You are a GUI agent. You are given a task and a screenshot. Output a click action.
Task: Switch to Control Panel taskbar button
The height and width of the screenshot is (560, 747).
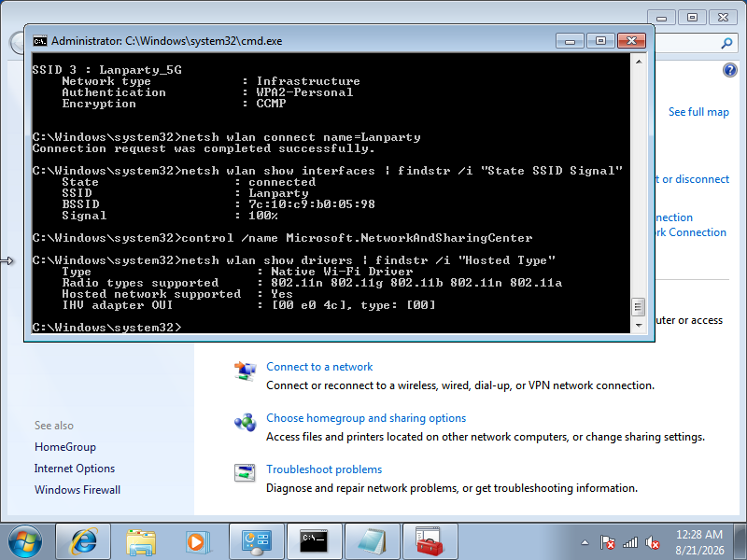(x=257, y=542)
